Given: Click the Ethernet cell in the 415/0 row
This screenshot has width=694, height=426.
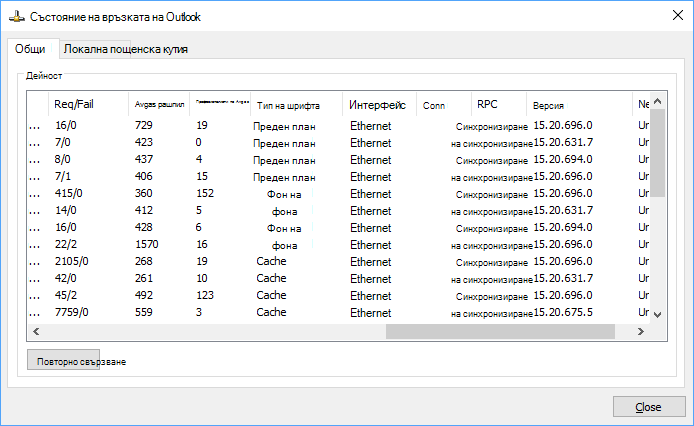Looking at the screenshot, I should [x=370, y=194].
